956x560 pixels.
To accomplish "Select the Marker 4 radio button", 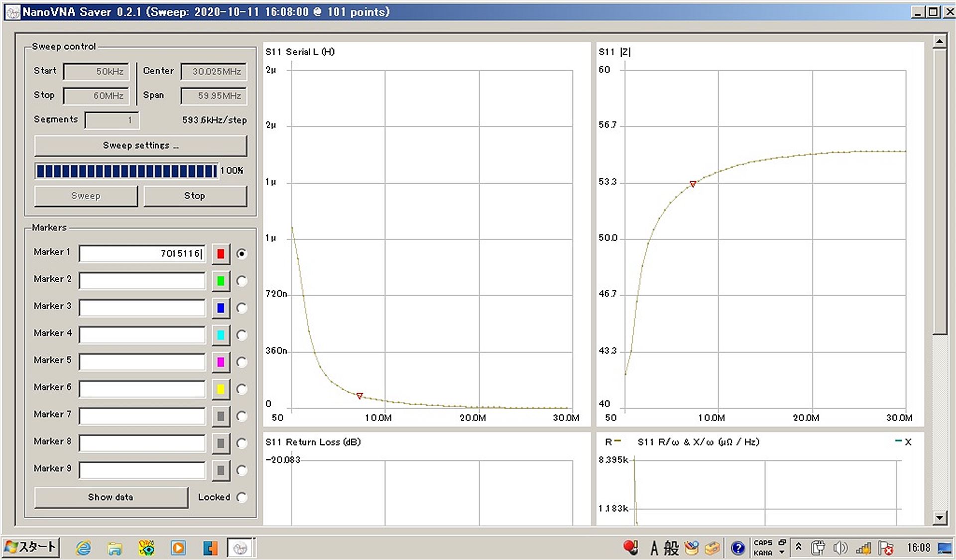I will [x=241, y=335].
